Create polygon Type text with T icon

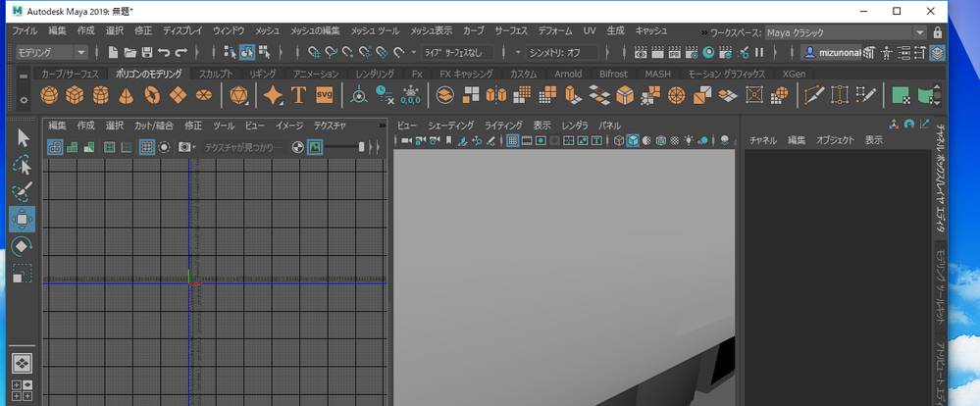pos(298,95)
